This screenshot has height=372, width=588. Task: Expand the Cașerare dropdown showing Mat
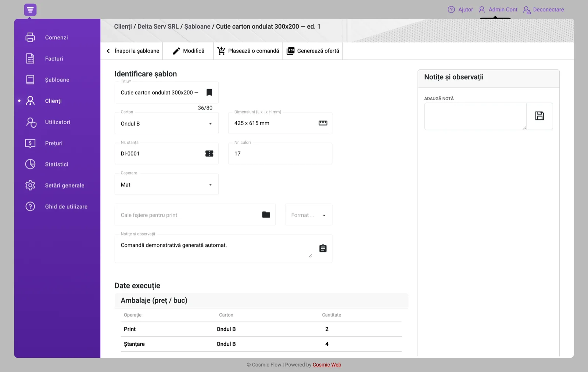click(166, 184)
